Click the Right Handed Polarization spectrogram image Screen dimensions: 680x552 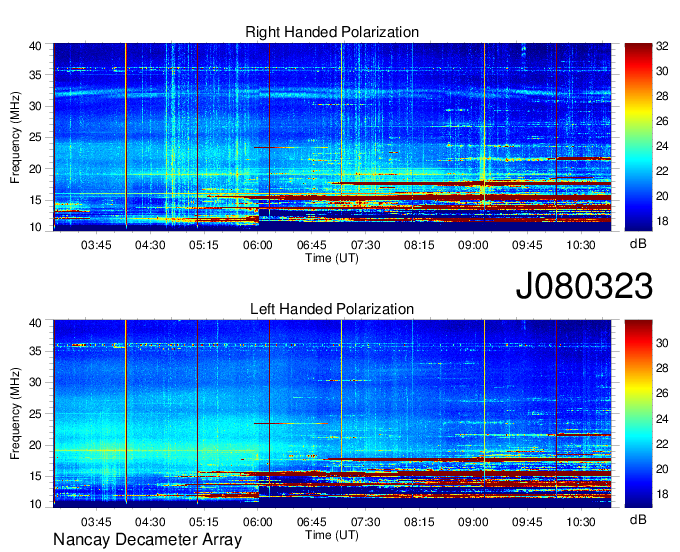pos(332,137)
